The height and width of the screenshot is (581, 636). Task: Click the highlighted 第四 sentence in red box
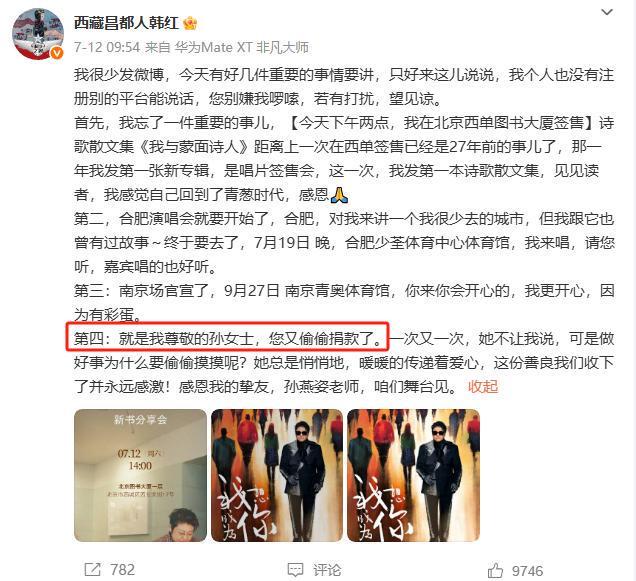(228, 336)
